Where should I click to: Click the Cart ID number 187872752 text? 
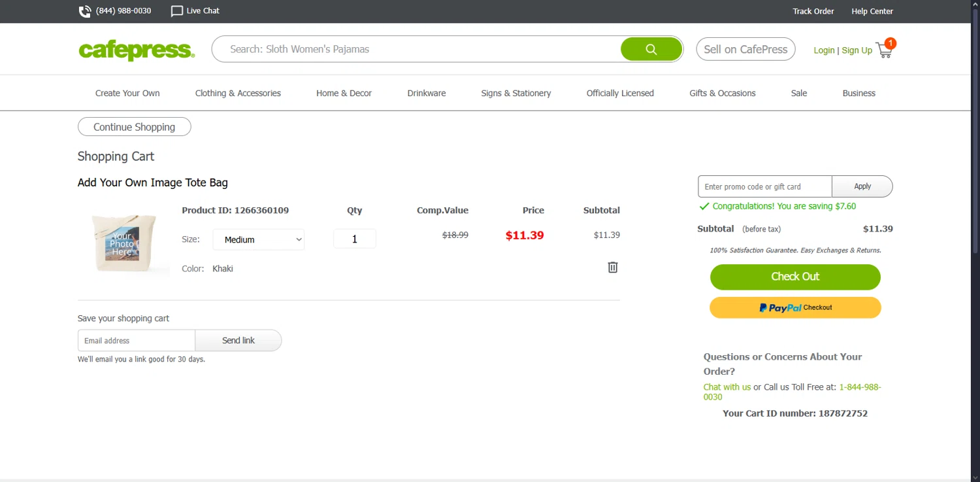(x=795, y=413)
